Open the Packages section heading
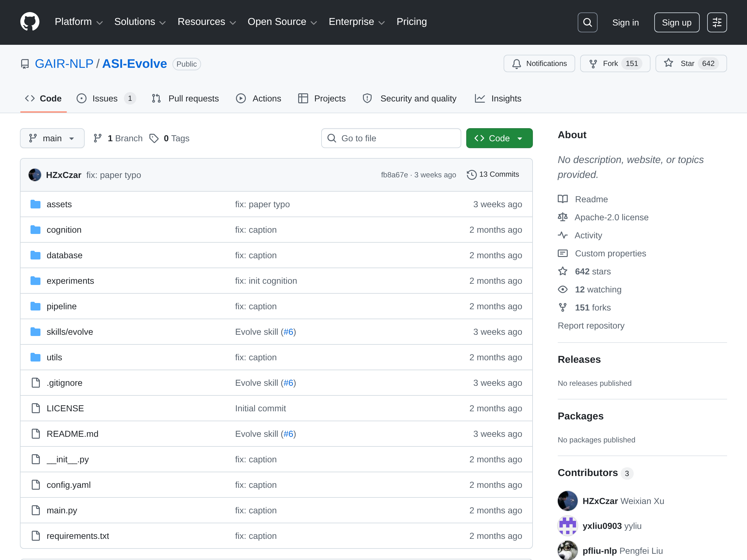 [580, 416]
